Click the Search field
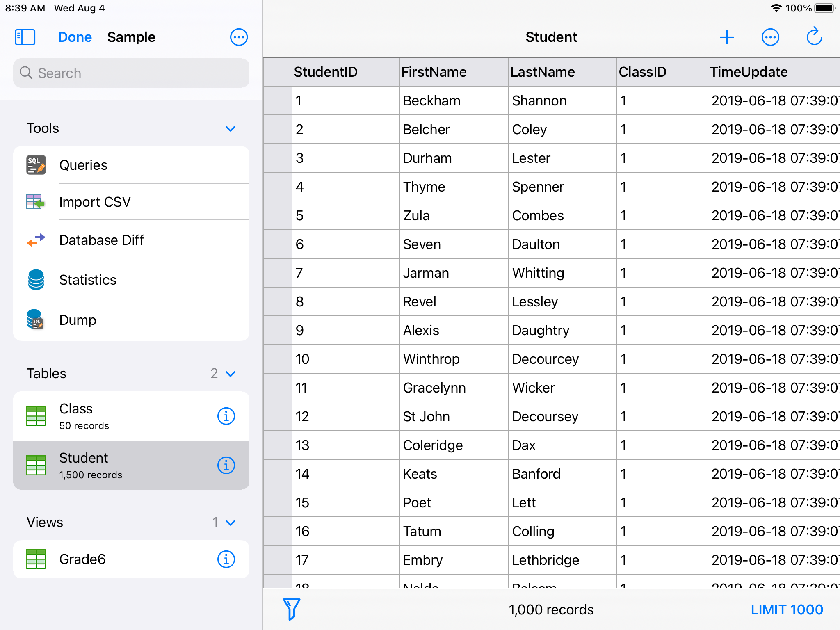Viewport: 840px width, 630px height. point(131,73)
